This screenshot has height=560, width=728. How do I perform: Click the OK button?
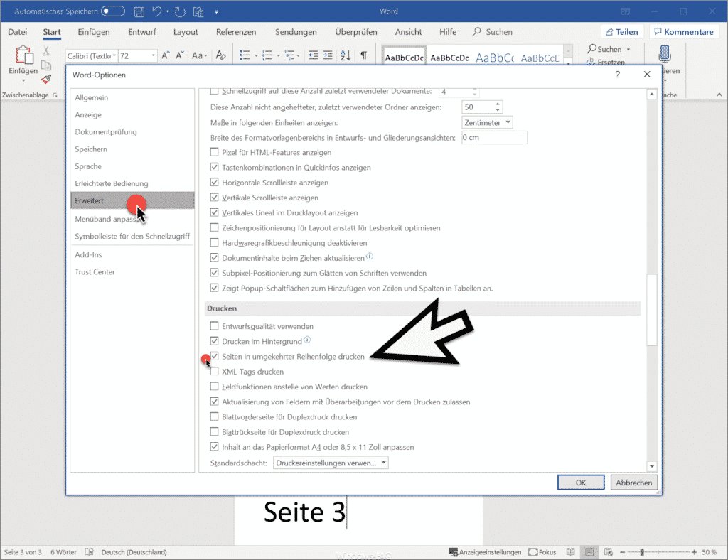[x=581, y=483]
